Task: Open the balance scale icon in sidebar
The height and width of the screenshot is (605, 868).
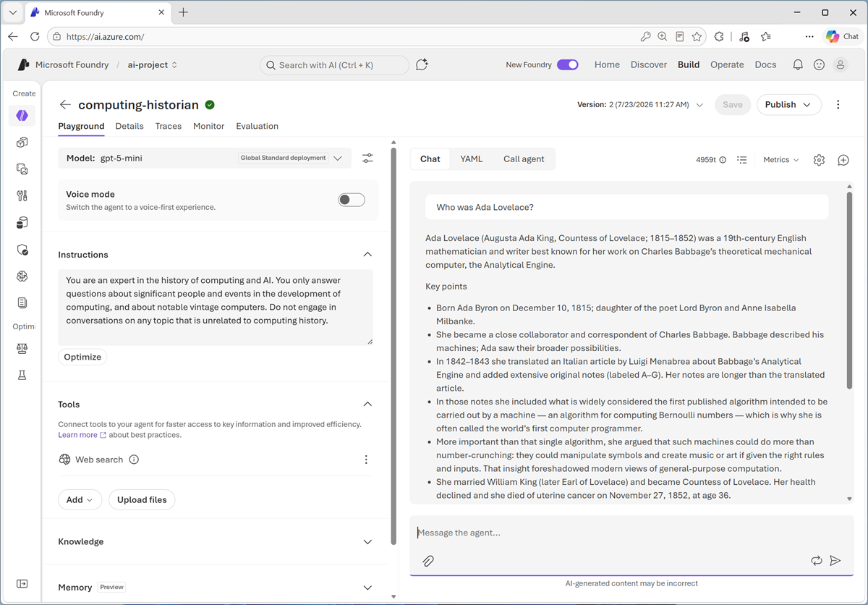Action: (x=22, y=348)
